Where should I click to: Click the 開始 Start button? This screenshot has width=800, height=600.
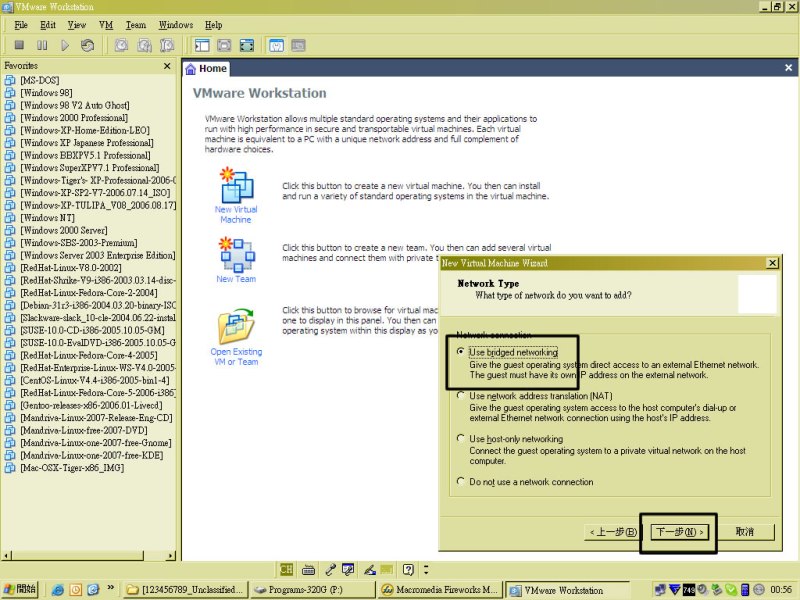(x=20, y=589)
